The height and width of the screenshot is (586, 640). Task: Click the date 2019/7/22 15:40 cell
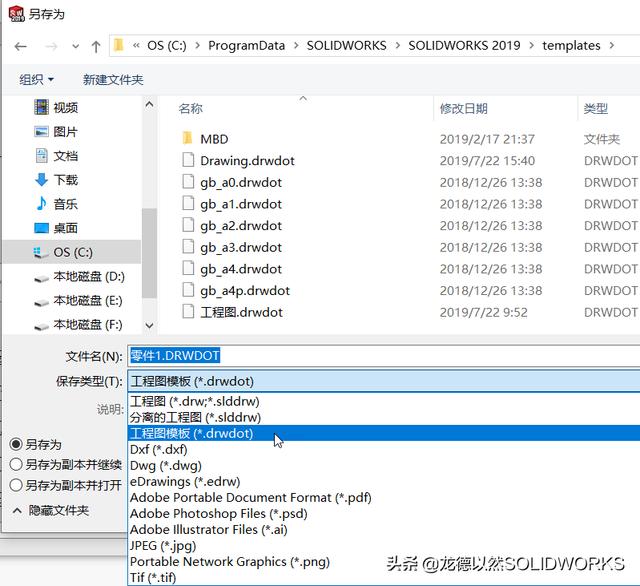(x=487, y=161)
